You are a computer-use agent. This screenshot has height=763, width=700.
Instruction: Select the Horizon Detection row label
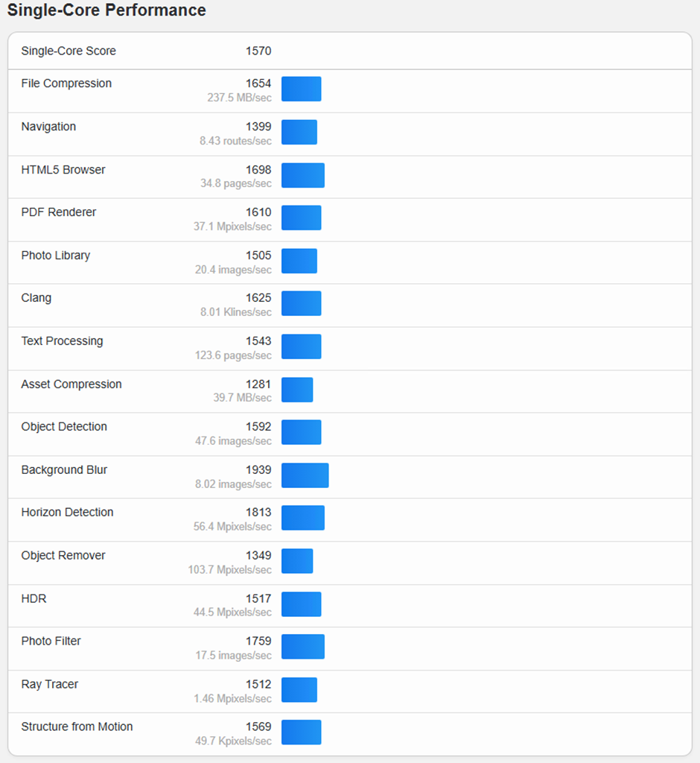[67, 513]
